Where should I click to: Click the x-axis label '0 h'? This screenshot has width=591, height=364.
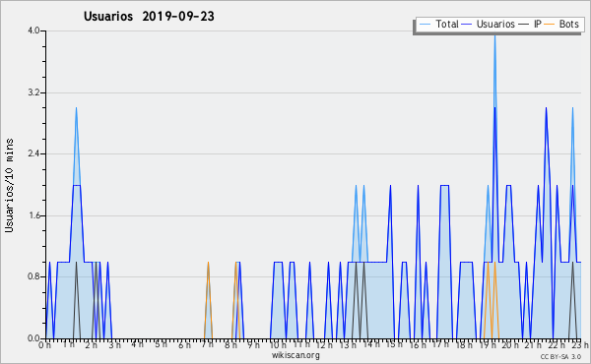pyautogui.click(x=44, y=345)
